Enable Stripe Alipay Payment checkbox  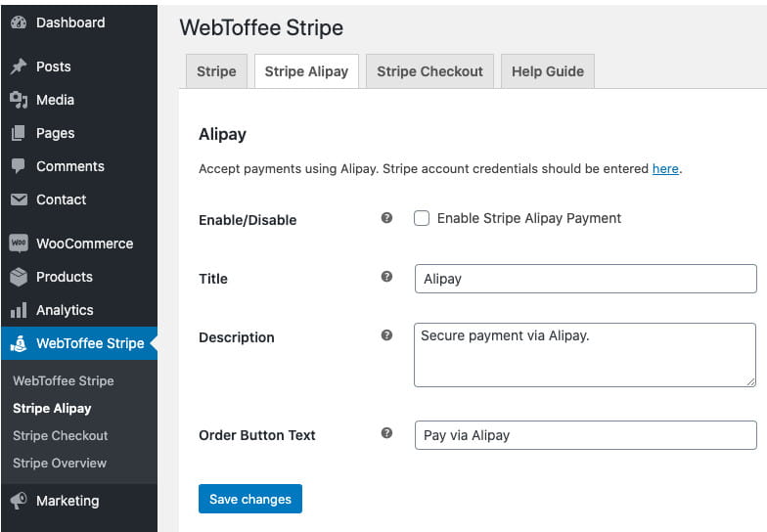[422, 218]
